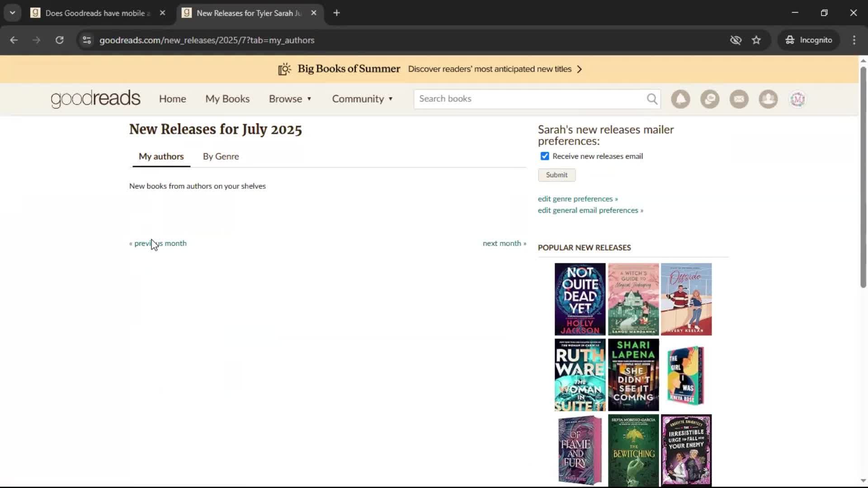Reload the page with refresh icon
The width and height of the screenshot is (868, 488).
point(59,40)
